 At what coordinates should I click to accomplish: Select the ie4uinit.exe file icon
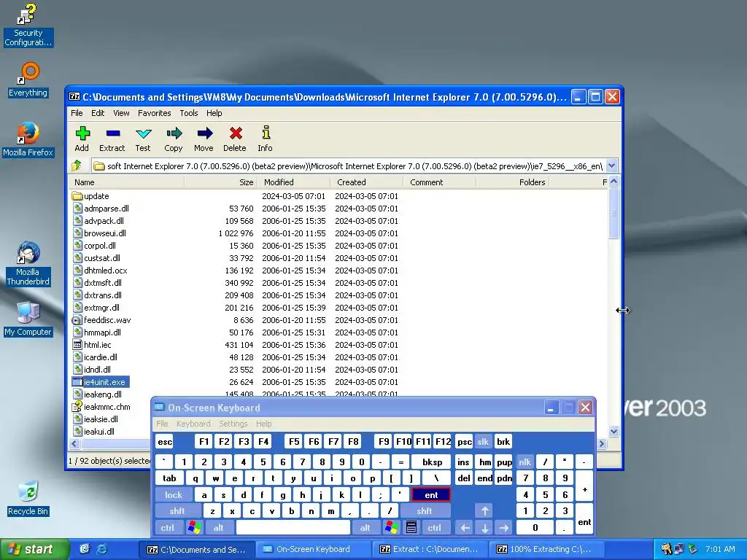(x=77, y=382)
